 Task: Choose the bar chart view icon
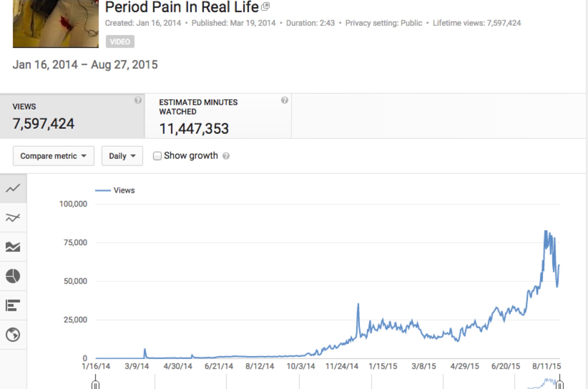click(13, 305)
